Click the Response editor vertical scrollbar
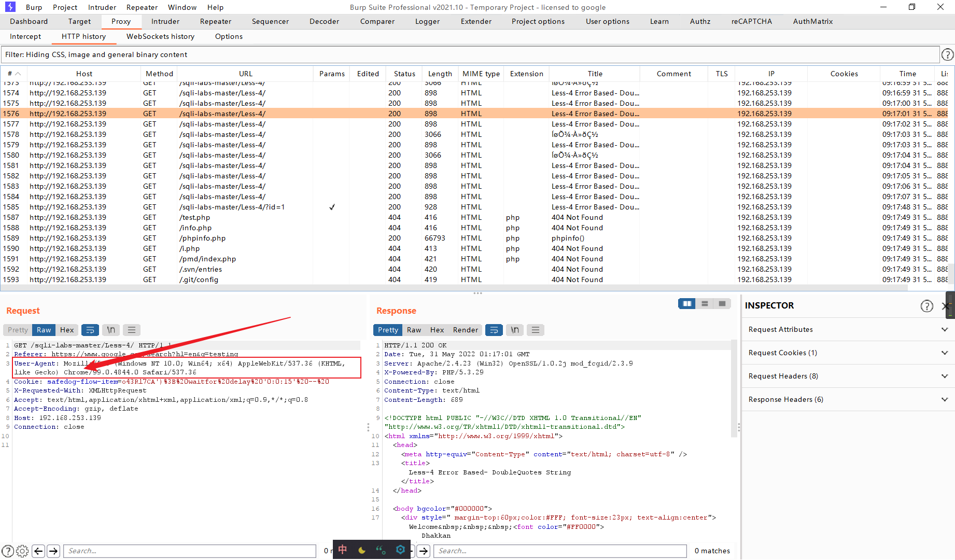Image resolution: width=955 pixels, height=560 pixels. (x=734, y=389)
